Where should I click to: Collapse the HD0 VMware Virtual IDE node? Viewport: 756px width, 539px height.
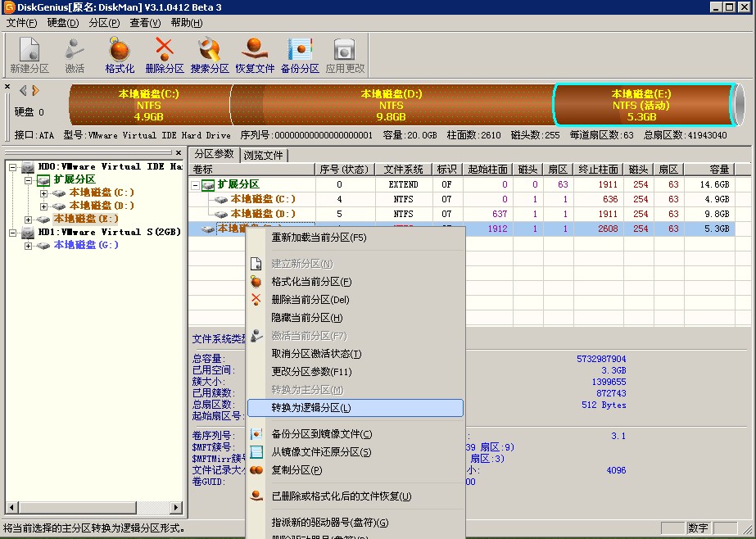(13, 167)
